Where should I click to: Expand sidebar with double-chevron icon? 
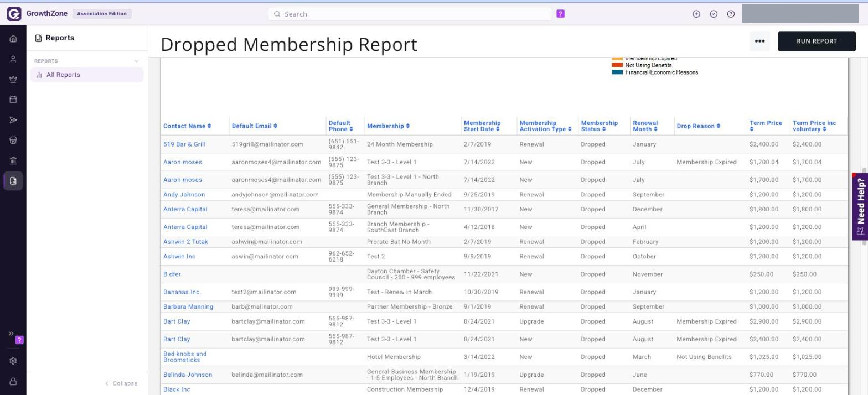point(11,334)
